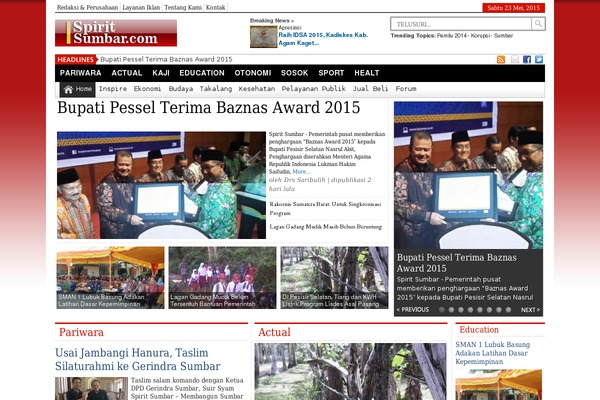Open Lagan Gadang Mudik Belum Tersentuh thumbnail

222,278
